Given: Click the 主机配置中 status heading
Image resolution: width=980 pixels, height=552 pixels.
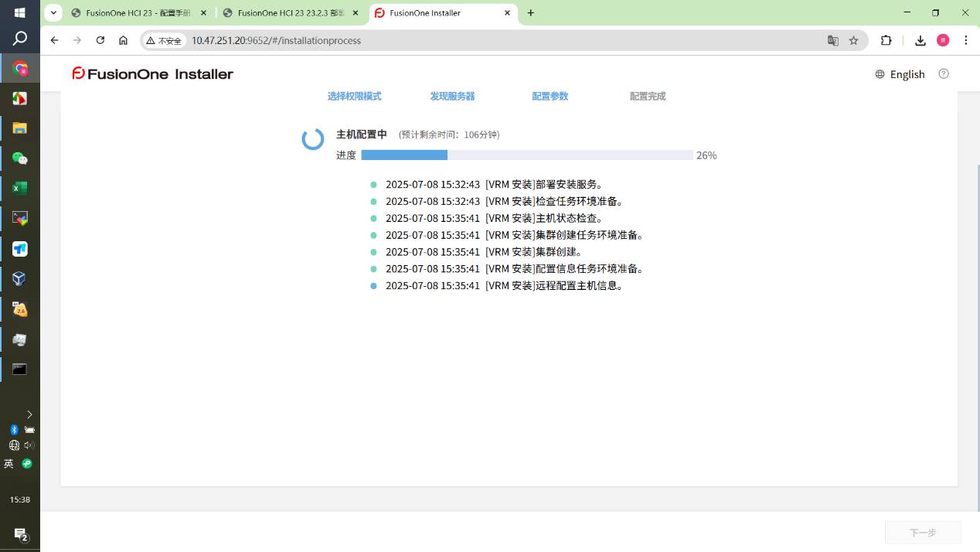Looking at the screenshot, I should point(362,135).
